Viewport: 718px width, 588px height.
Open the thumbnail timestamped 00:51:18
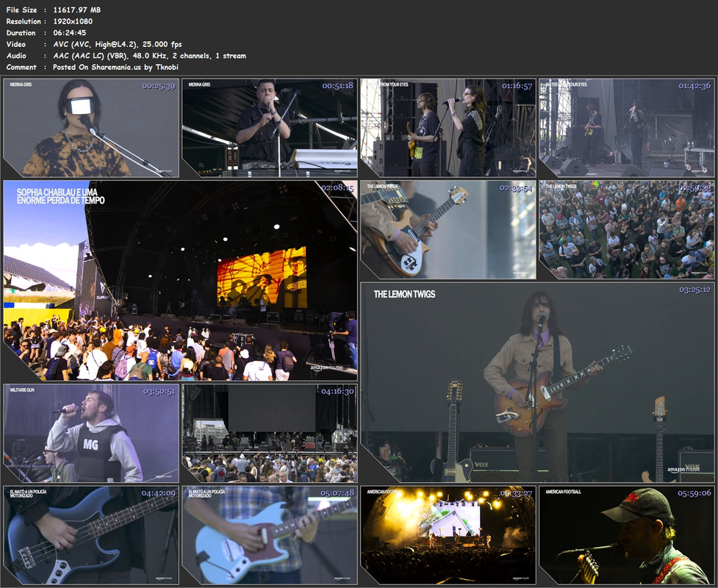(x=270, y=128)
